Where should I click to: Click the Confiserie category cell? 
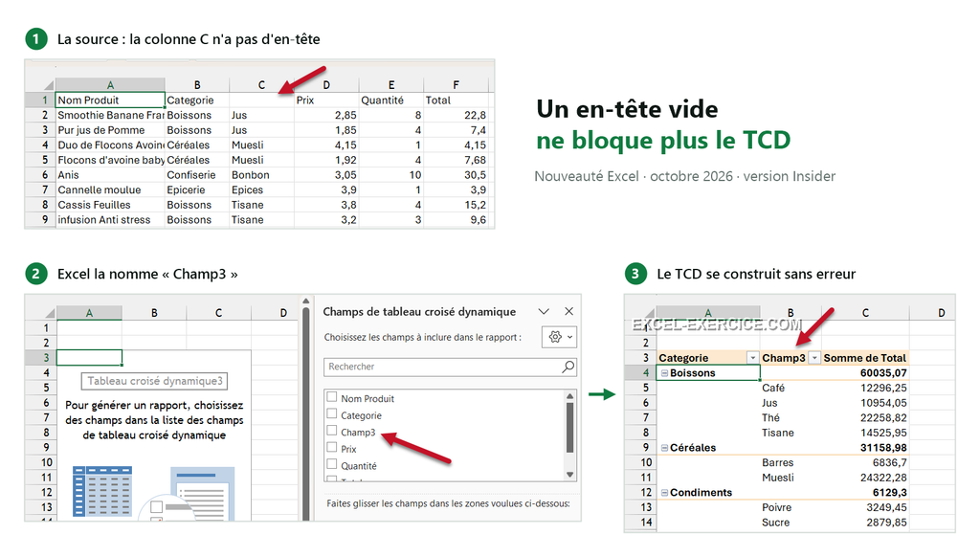pyautogui.click(x=197, y=175)
